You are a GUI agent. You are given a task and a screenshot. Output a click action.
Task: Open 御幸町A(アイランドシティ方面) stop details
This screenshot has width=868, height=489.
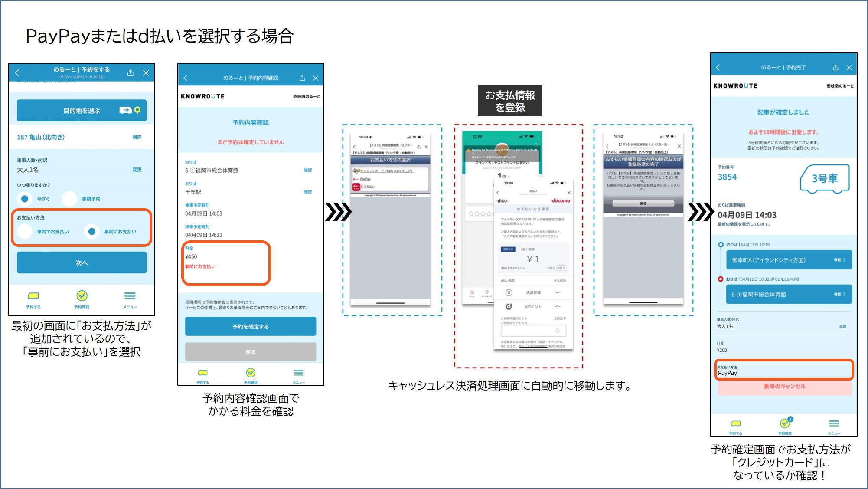[789, 260]
